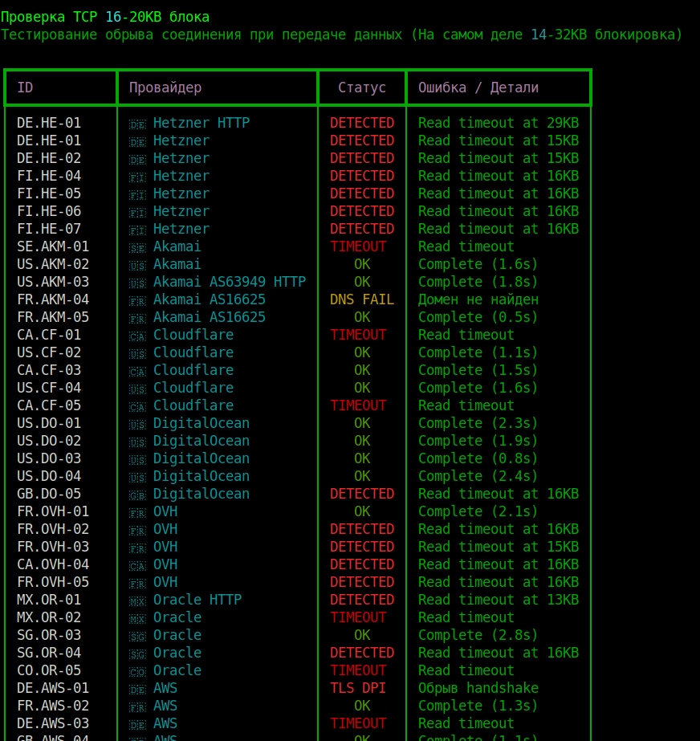Screen dimensions: 700x741
Task: Click the DE flag glyph beside Hetzner HTTP
Action: [137, 124]
